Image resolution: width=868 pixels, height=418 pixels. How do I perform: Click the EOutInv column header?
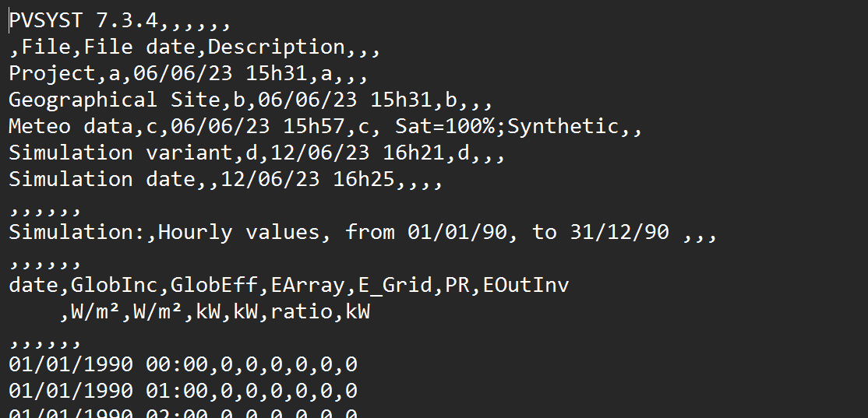(526, 286)
